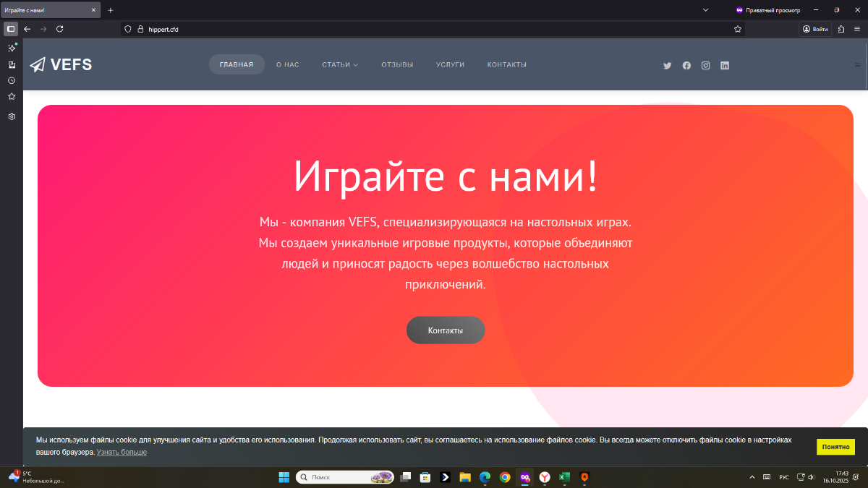The width and height of the screenshot is (868, 488).
Task: Follow the Узнать больше cookie link
Action: (122, 452)
